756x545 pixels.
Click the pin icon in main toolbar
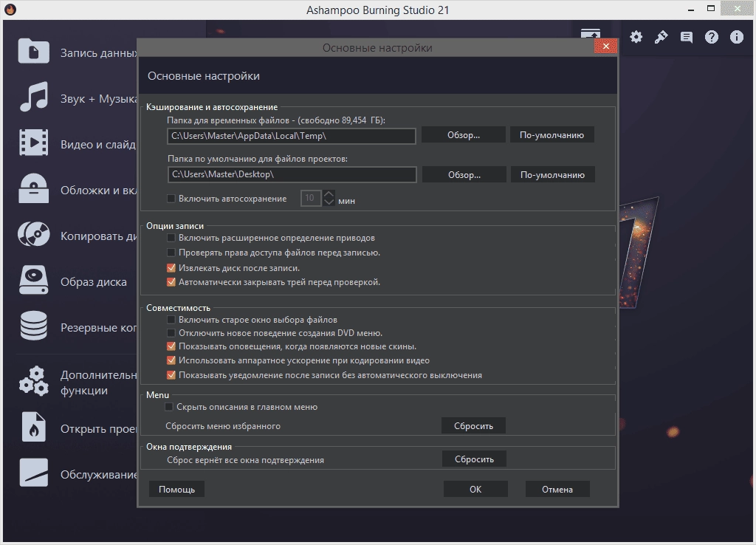click(661, 37)
